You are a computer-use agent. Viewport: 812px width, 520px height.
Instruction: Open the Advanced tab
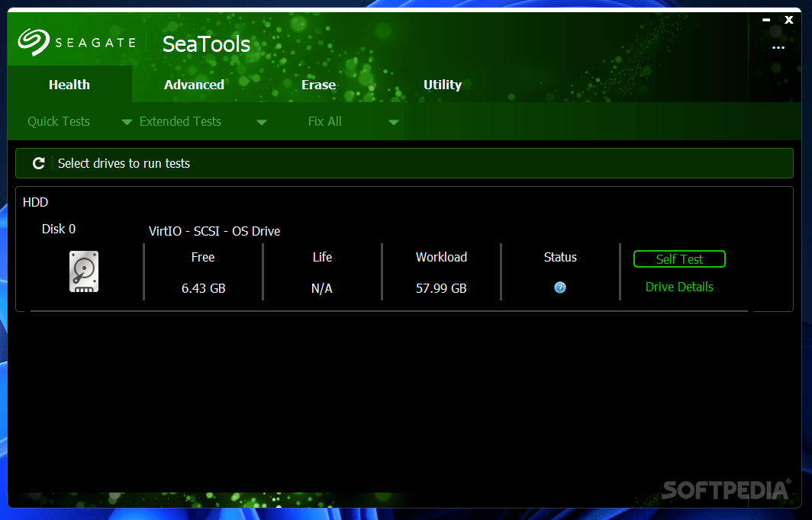point(194,85)
